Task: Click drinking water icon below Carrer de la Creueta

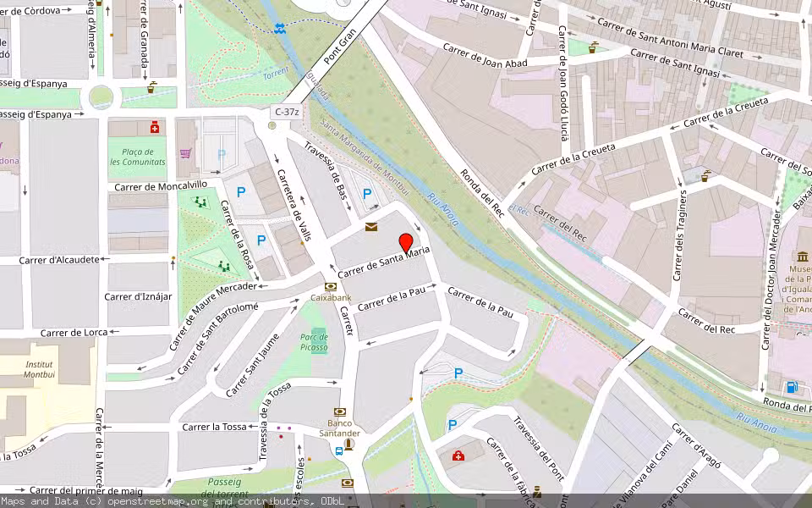Action: pos(705,176)
